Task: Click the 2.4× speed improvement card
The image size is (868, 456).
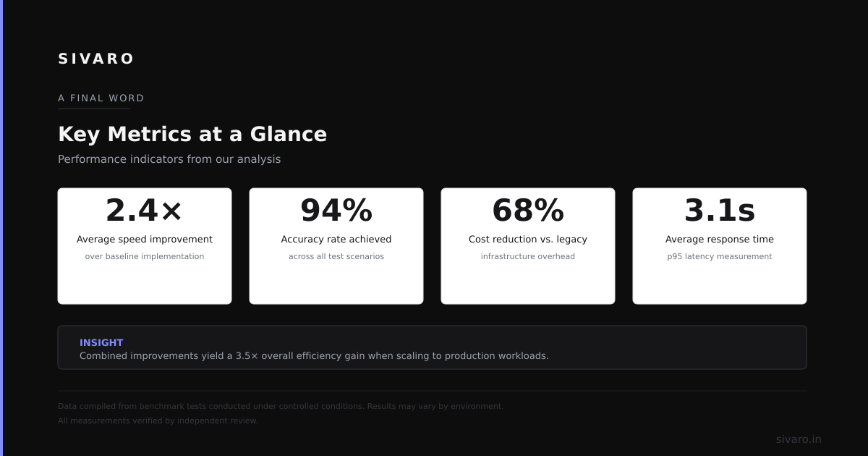Action: click(x=145, y=246)
